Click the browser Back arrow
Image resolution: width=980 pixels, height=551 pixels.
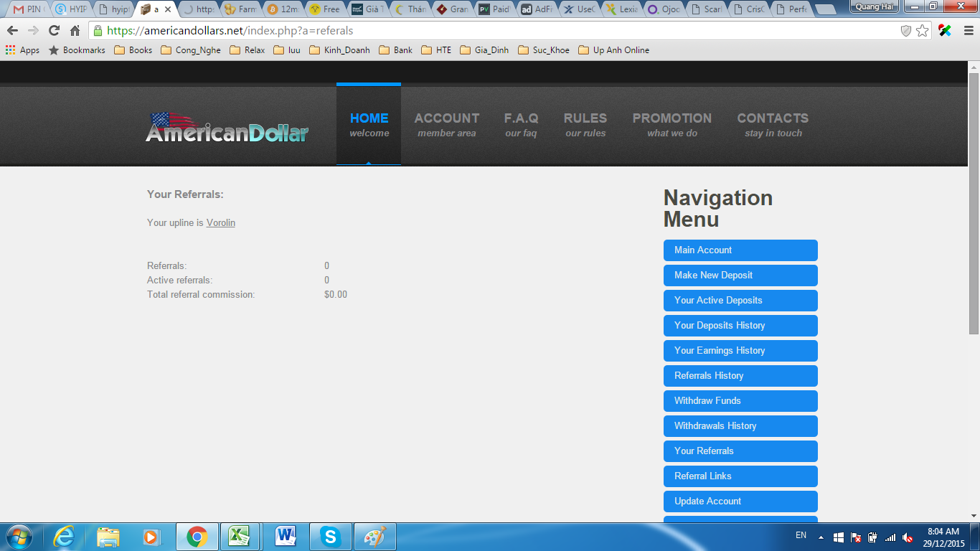[12, 31]
